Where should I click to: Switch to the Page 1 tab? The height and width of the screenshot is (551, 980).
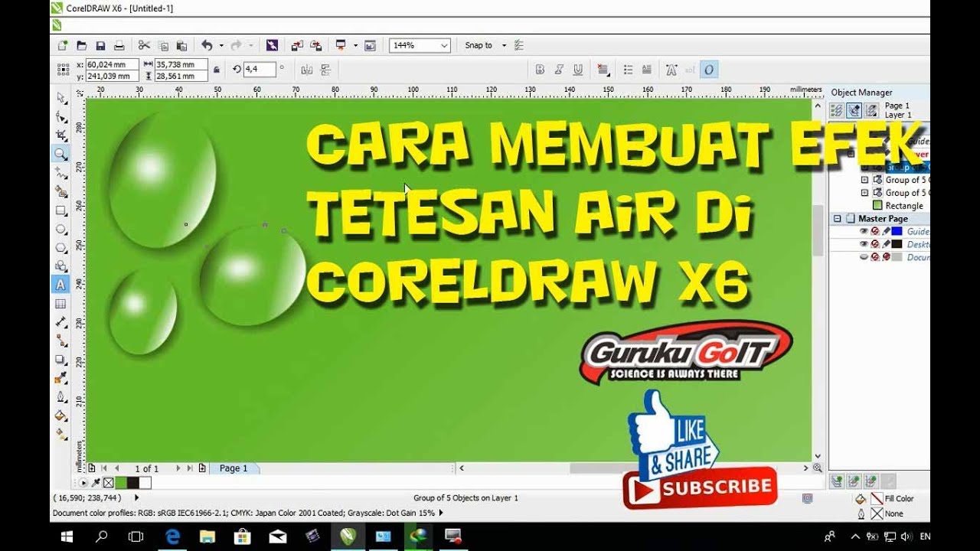click(234, 468)
